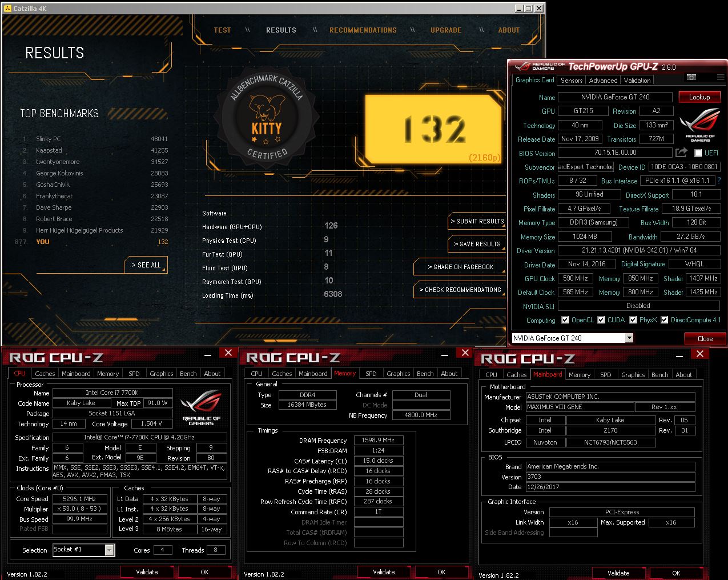This screenshot has width=728, height=580.
Task: Select the Robert Brace benchmark entry
Action: (95, 219)
